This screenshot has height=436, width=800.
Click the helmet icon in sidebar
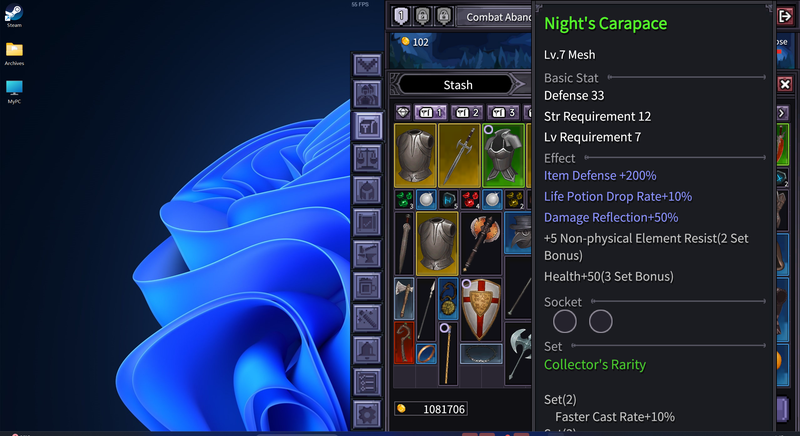tap(367, 190)
